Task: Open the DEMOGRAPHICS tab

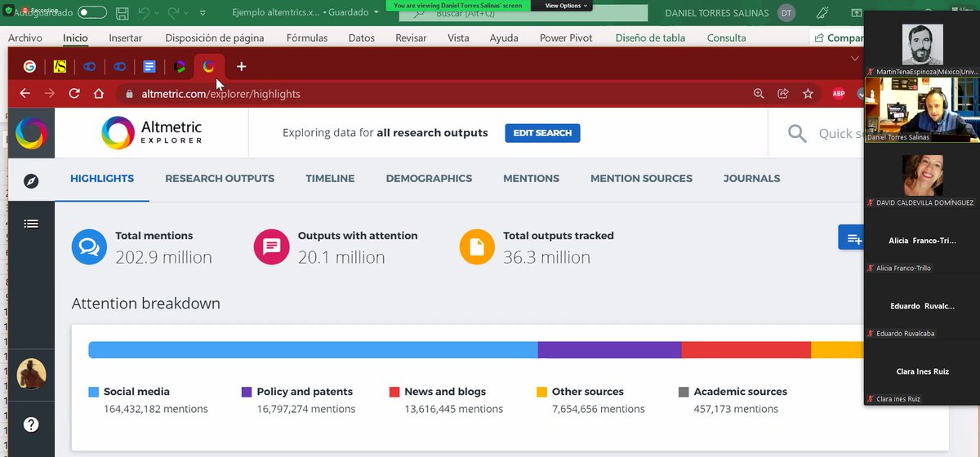Action: 429,178
